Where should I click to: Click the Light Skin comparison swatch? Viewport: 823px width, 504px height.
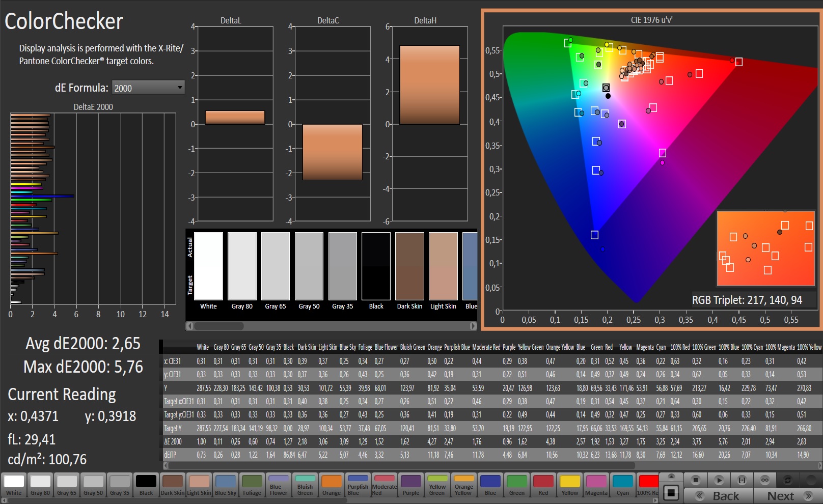coord(444,266)
